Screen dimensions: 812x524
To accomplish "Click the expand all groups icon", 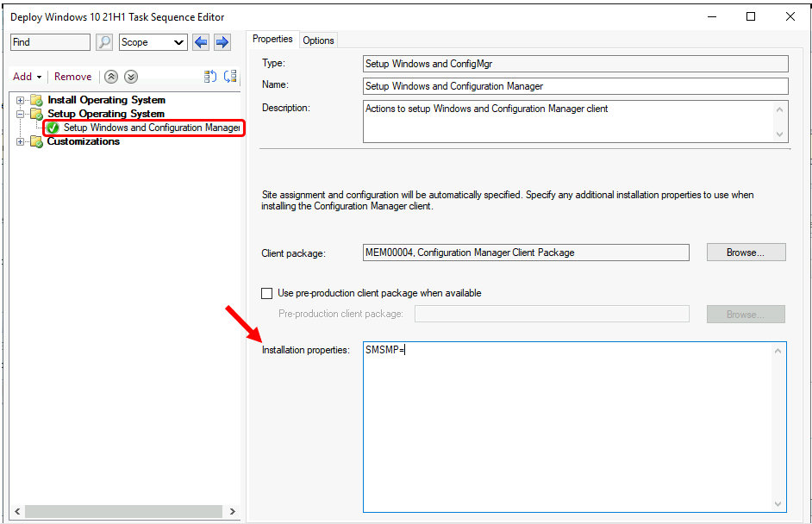I will click(x=209, y=77).
